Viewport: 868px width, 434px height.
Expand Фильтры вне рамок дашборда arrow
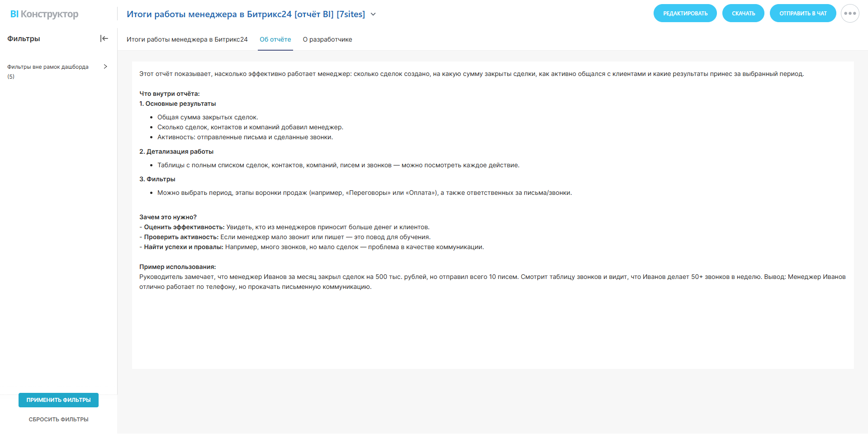tap(105, 66)
